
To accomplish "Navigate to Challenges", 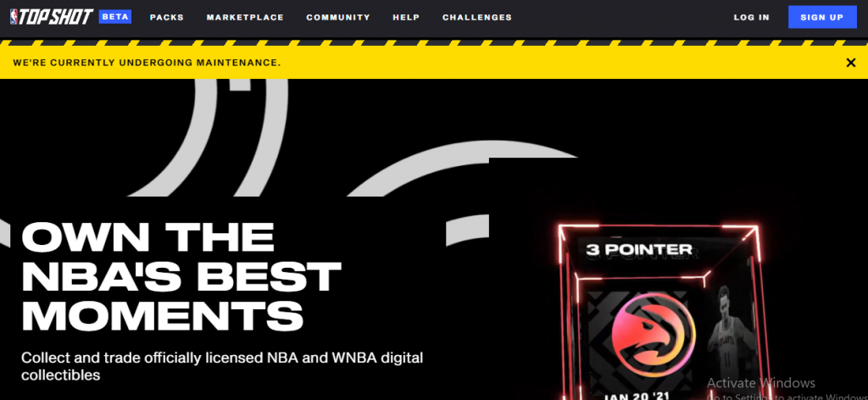I will [x=477, y=17].
